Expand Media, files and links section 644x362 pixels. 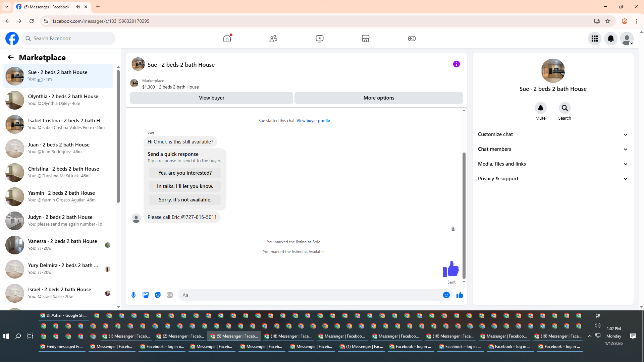coord(552,164)
